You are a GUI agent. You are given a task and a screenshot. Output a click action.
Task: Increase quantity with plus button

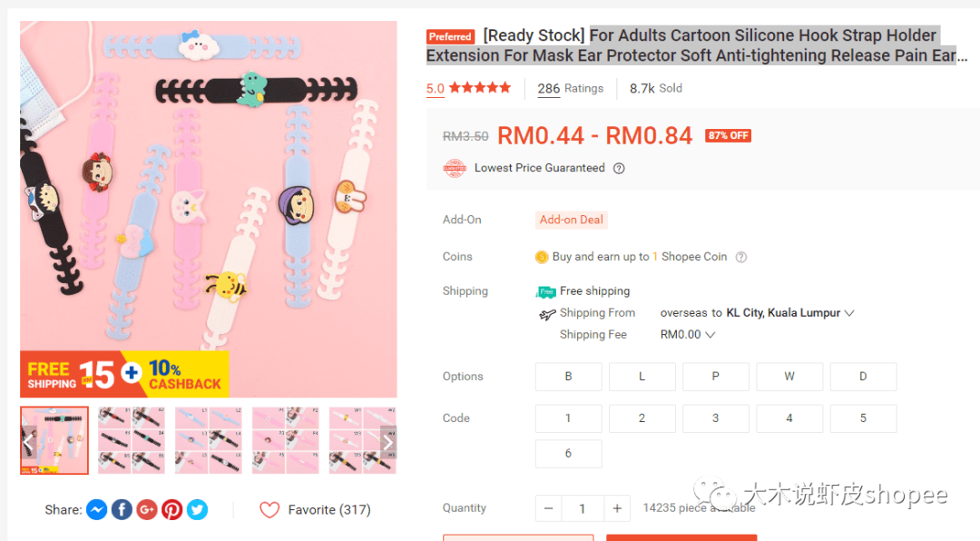coord(617,508)
